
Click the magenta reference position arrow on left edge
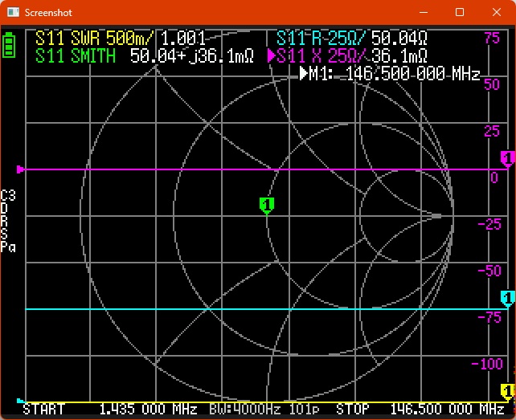tap(21, 169)
